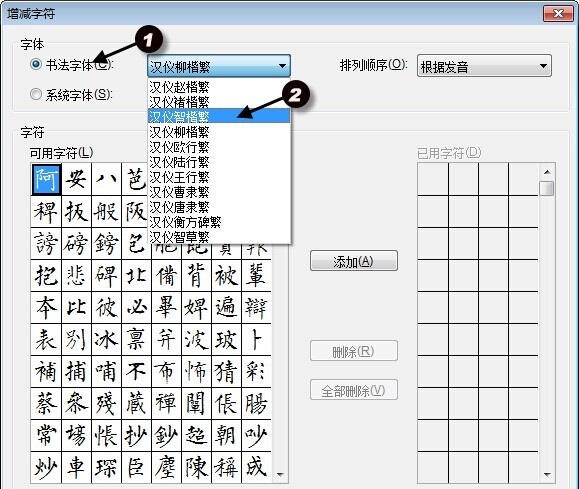Click the 添加(A) button

[354, 261]
